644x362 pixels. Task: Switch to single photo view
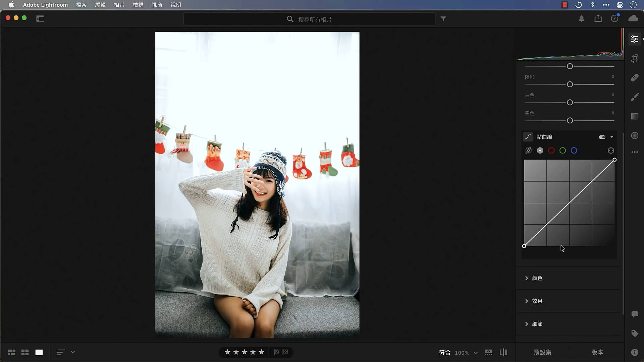tap(39, 352)
